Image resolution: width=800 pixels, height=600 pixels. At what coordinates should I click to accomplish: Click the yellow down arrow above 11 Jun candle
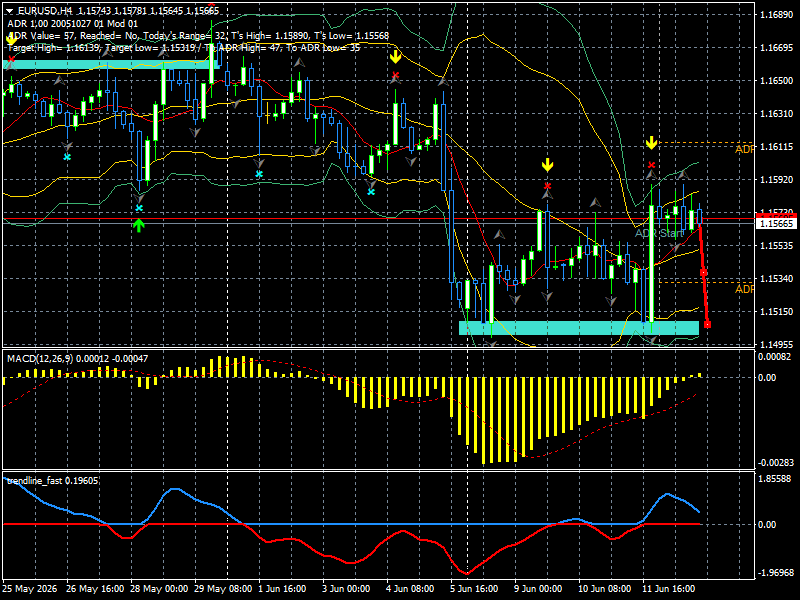click(652, 142)
